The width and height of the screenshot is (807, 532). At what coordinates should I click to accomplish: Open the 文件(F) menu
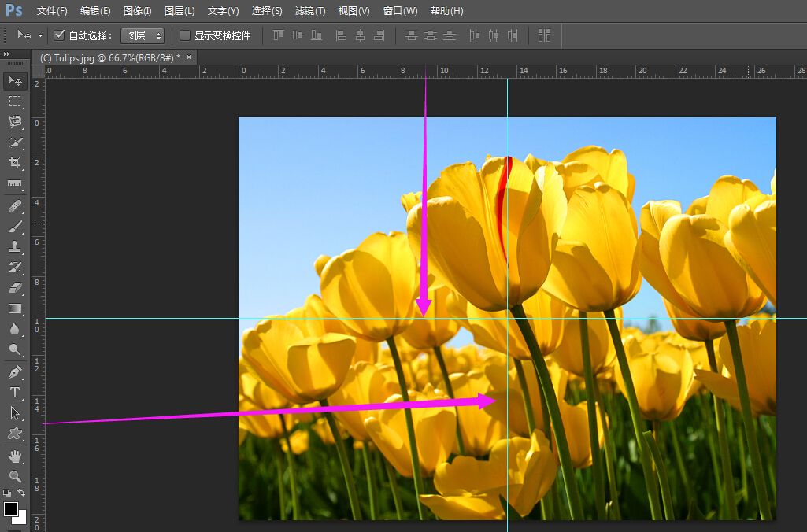pos(52,11)
